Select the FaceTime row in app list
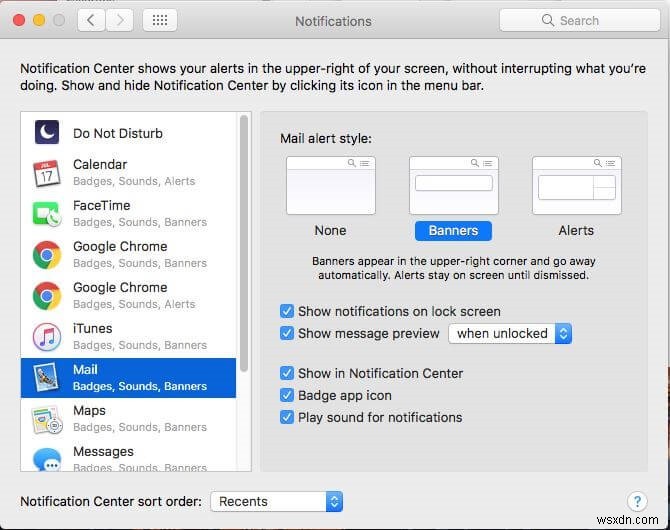Viewport: 670px width, 530px height. click(128, 214)
